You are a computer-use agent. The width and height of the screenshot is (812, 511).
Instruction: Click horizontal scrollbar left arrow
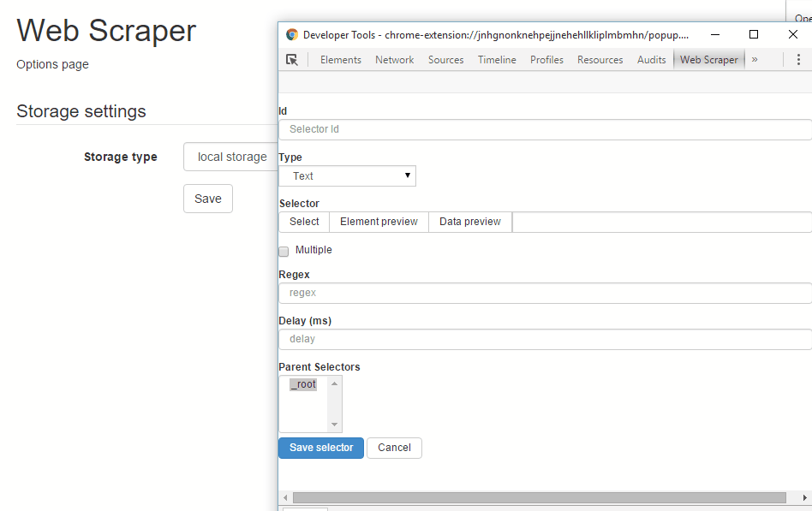285,497
